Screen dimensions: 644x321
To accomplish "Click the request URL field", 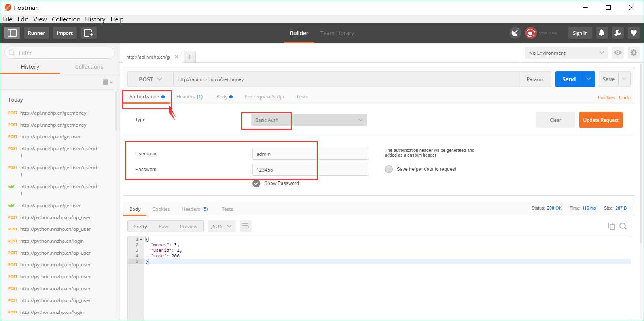I will click(346, 79).
